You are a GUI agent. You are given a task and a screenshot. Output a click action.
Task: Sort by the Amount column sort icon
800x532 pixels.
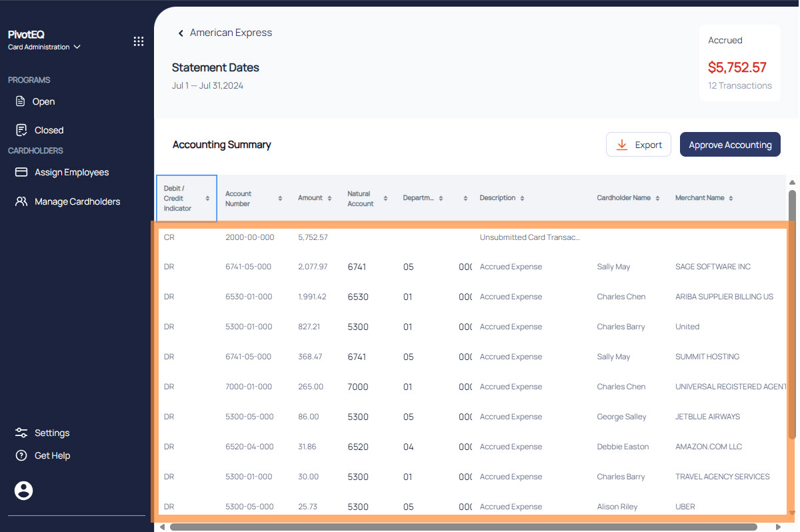click(330, 199)
